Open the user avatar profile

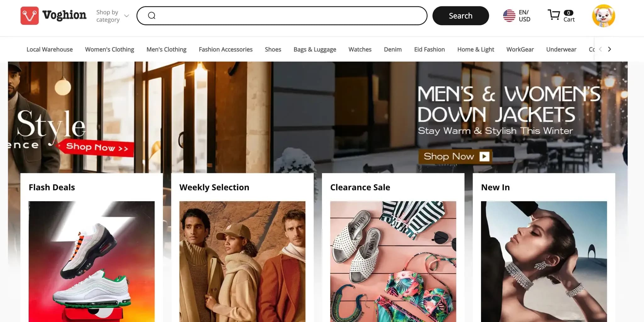pos(603,16)
